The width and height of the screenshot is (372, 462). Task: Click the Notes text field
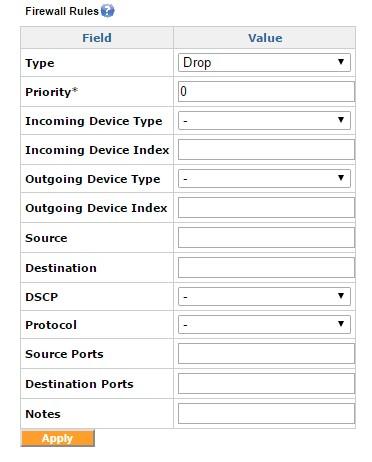(x=266, y=414)
